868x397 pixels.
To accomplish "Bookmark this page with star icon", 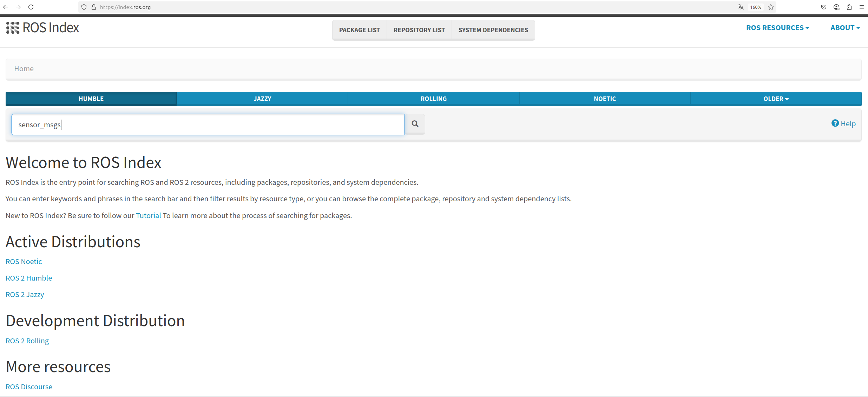I will click(x=771, y=7).
